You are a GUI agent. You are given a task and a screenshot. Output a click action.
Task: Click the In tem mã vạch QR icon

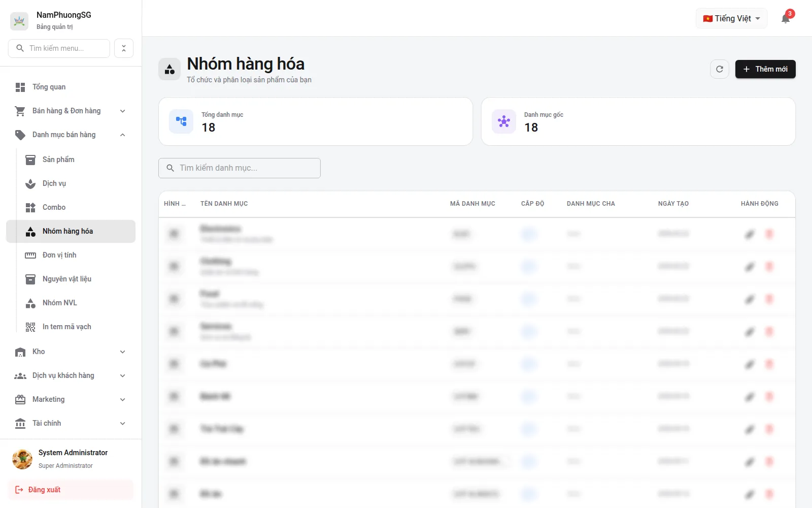[30, 327]
